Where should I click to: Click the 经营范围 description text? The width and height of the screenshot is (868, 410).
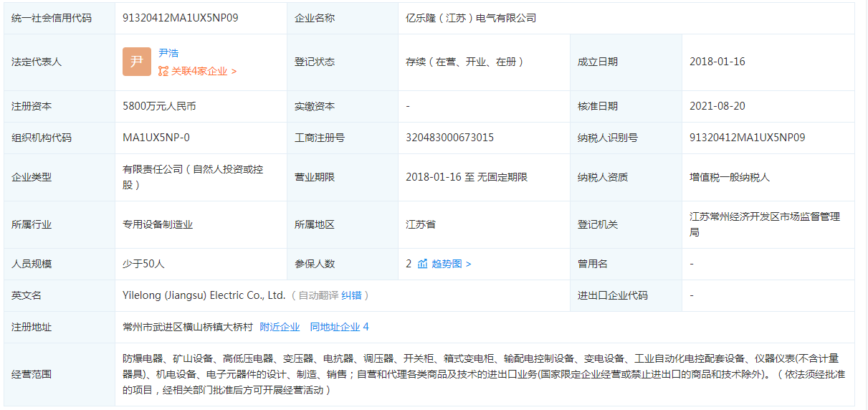tap(480, 374)
